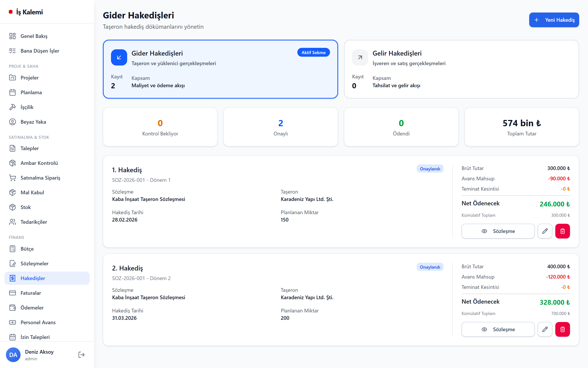View contract via Sözleşme button on 1. Hakediş
Viewport: 588px width, 368px height.
click(498, 231)
